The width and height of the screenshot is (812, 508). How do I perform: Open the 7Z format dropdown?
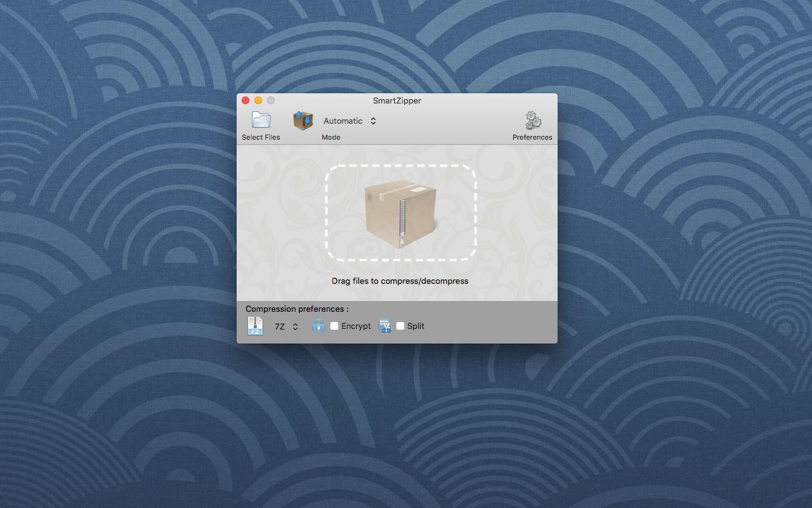click(x=286, y=326)
